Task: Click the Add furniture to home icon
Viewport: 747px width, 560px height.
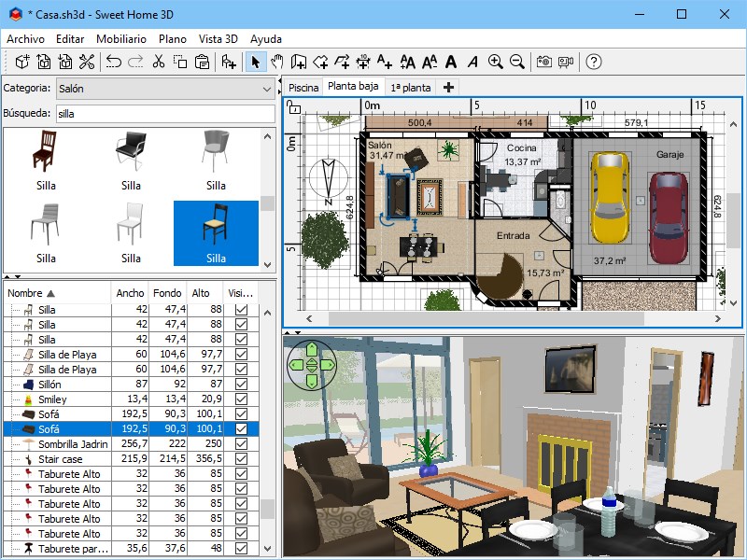Action: tap(229, 62)
